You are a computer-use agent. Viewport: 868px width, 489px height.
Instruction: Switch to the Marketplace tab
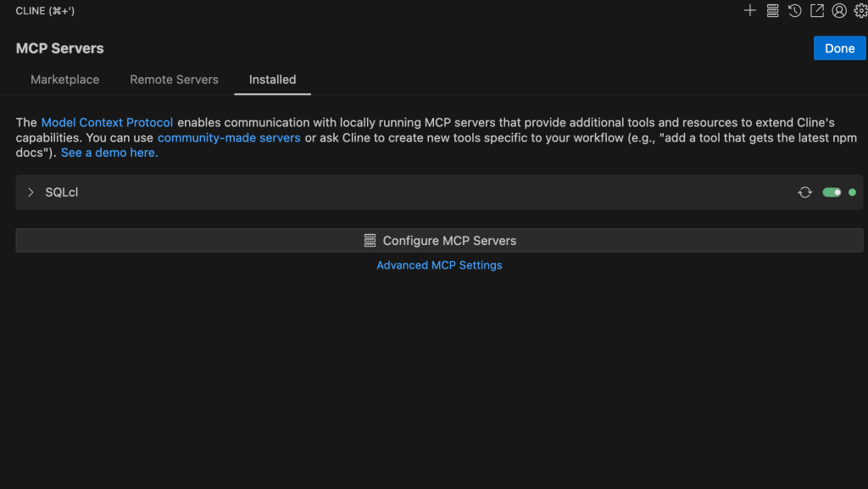[x=64, y=80]
